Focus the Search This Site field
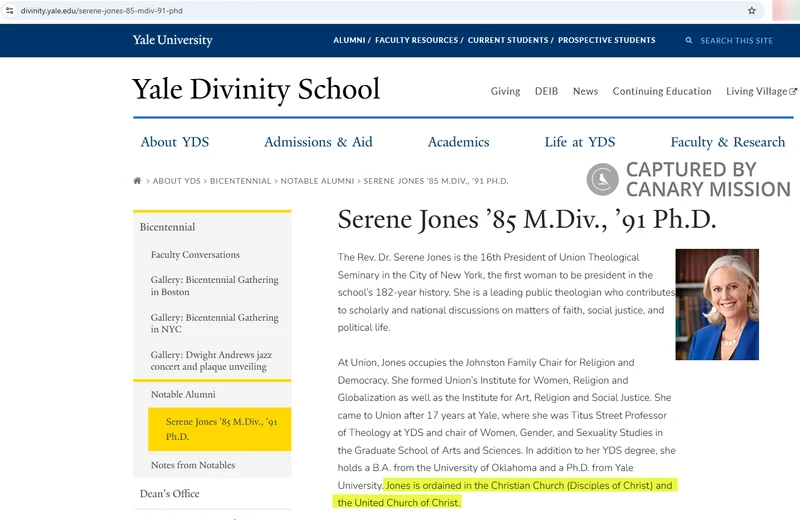Screen dimensions: 800x520 736,41
